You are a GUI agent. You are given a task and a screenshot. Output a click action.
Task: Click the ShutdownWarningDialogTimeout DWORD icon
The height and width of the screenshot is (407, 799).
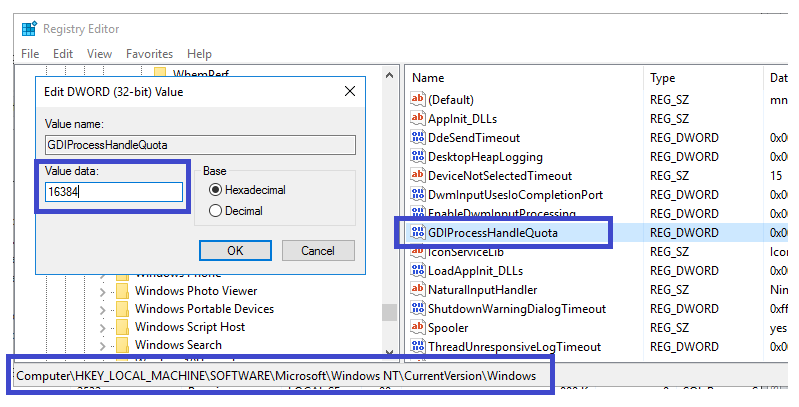click(x=418, y=308)
